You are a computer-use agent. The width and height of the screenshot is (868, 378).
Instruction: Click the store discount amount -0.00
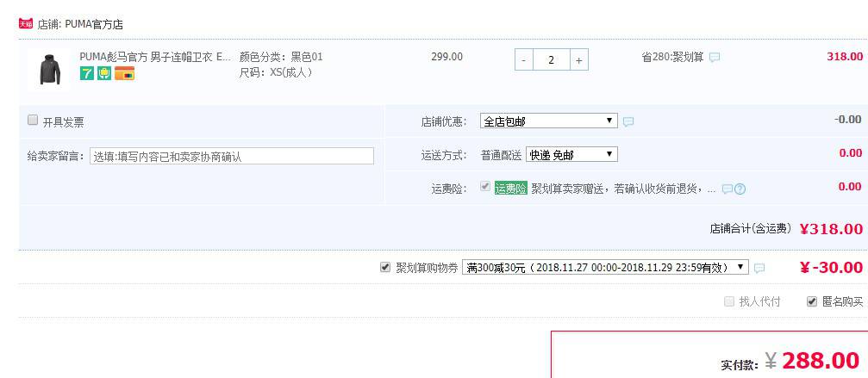[x=847, y=120]
